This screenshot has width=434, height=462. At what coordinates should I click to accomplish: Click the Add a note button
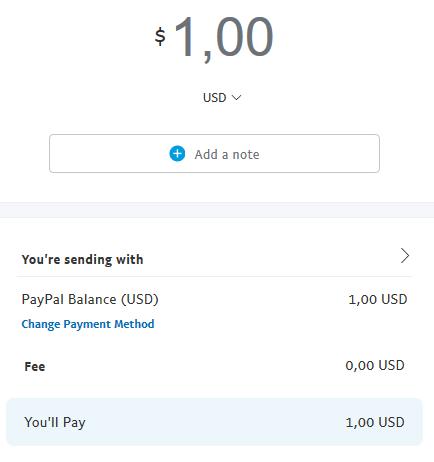coord(214,154)
